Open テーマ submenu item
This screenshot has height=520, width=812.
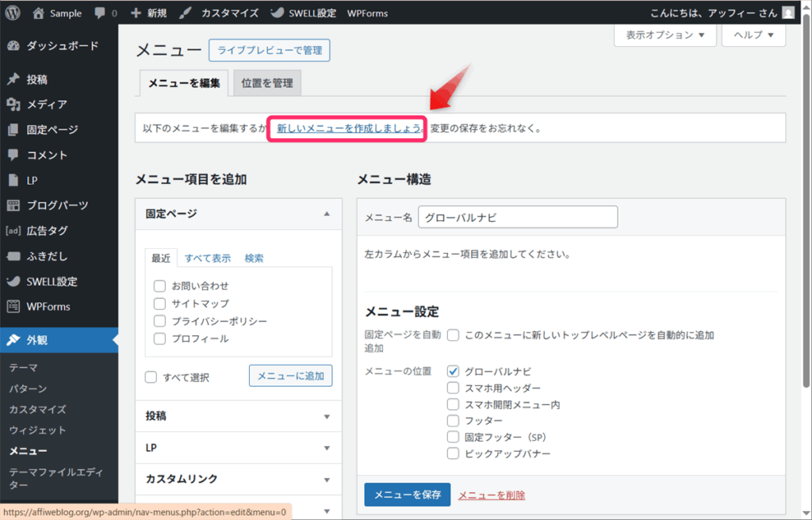click(x=23, y=367)
